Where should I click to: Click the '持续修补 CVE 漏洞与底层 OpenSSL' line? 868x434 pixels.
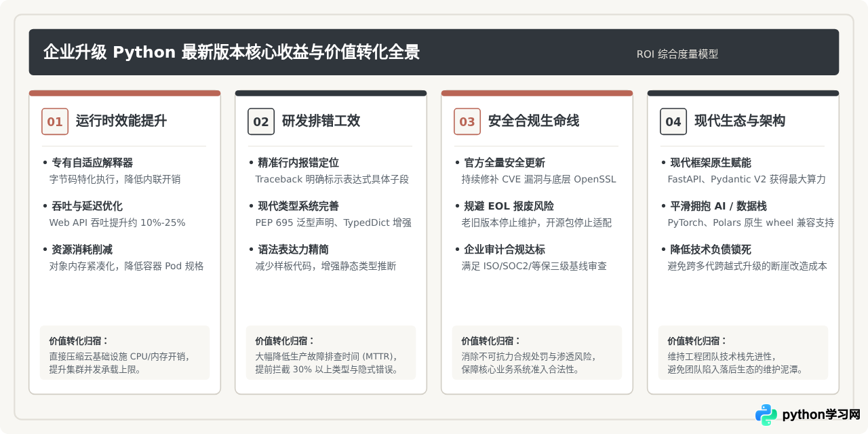pyautogui.click(x=538, y=180)
